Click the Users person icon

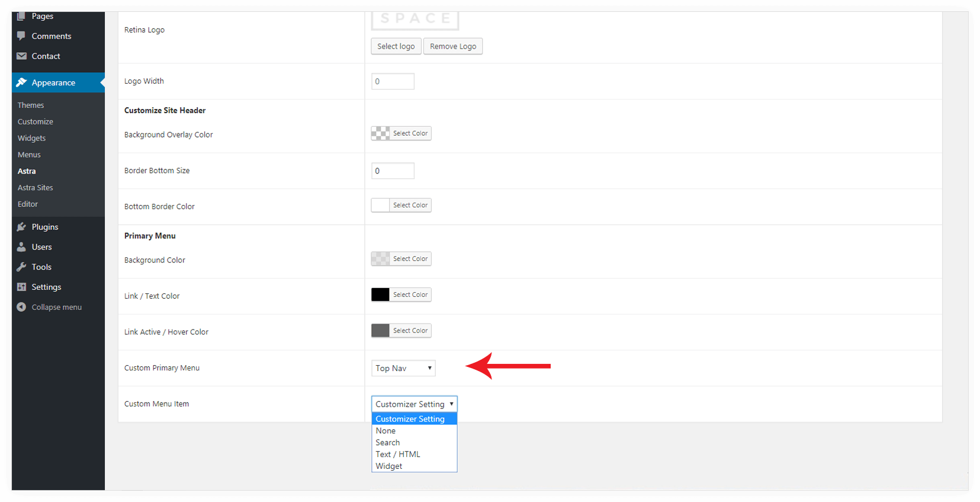21,247
